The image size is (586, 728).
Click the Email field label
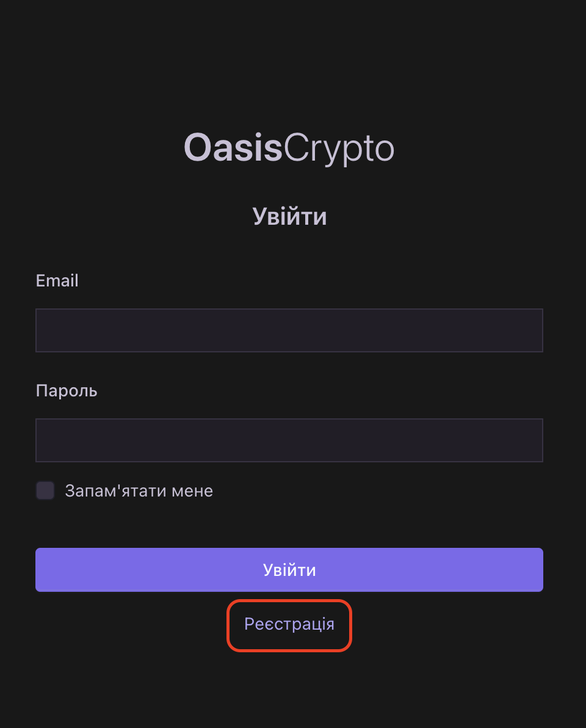[57, 280]
